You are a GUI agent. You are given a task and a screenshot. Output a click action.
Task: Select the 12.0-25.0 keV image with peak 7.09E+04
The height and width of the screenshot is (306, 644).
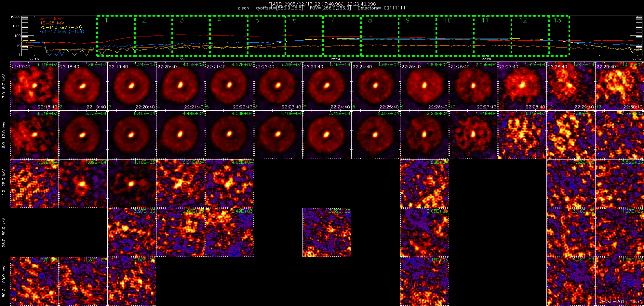pyautogui.click(x=83, y=184)
